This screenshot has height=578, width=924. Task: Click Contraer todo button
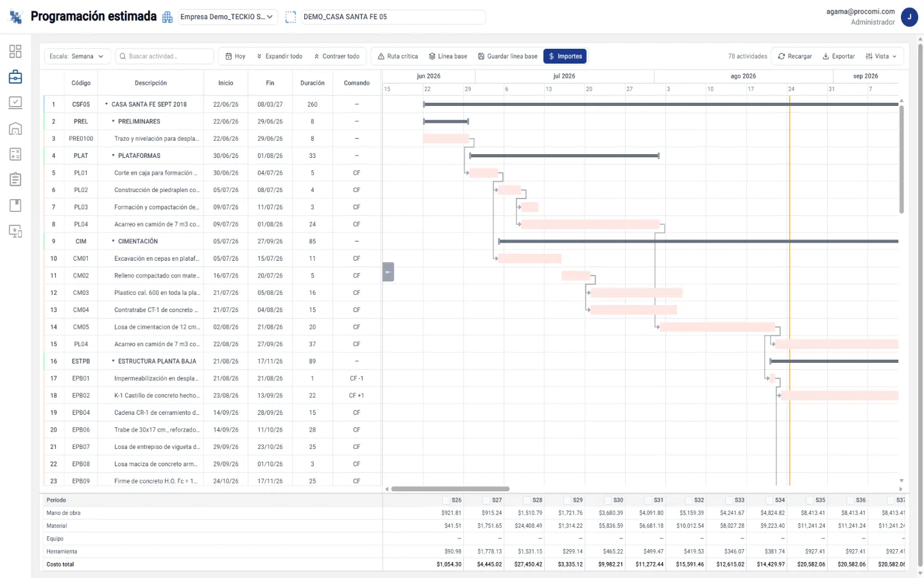[337, 57]
